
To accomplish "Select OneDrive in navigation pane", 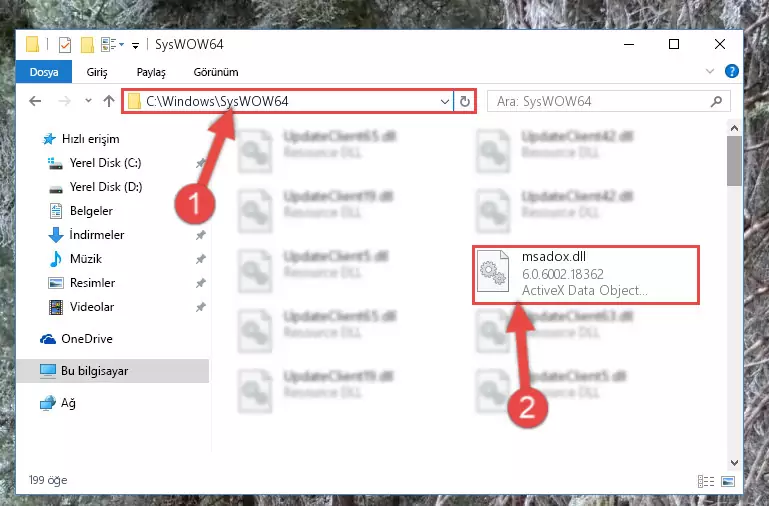I will 76,339.
